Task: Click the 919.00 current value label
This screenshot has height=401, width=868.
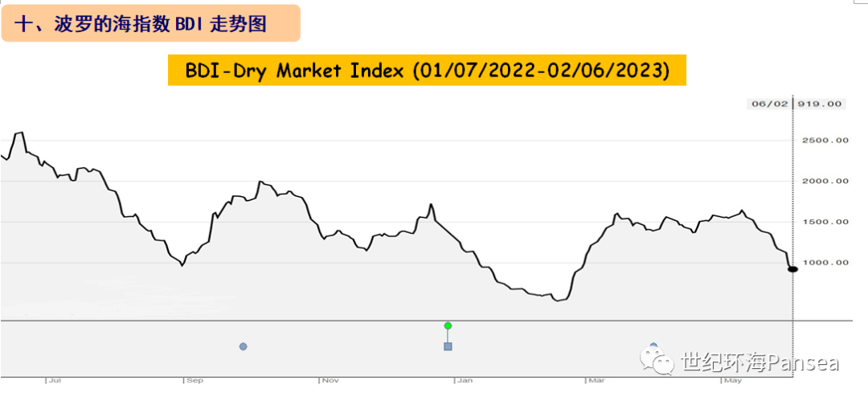Action: (819, 104)
